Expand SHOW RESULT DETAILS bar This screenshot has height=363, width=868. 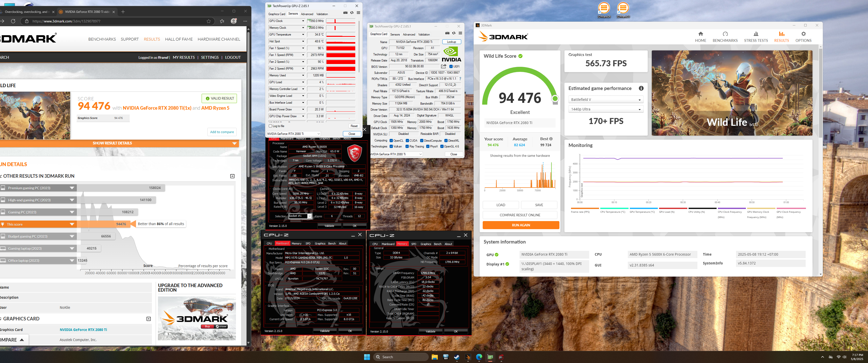[x=119, y=143]
